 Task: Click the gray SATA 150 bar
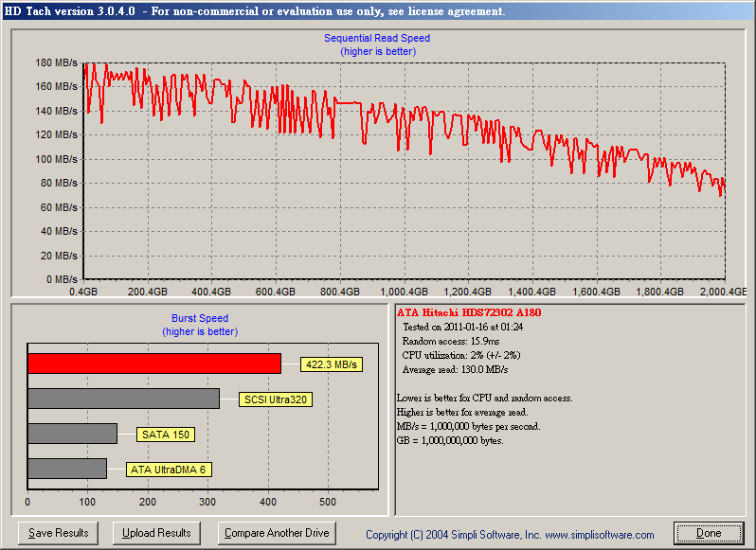pyautogui.click(x=72, y=434)
